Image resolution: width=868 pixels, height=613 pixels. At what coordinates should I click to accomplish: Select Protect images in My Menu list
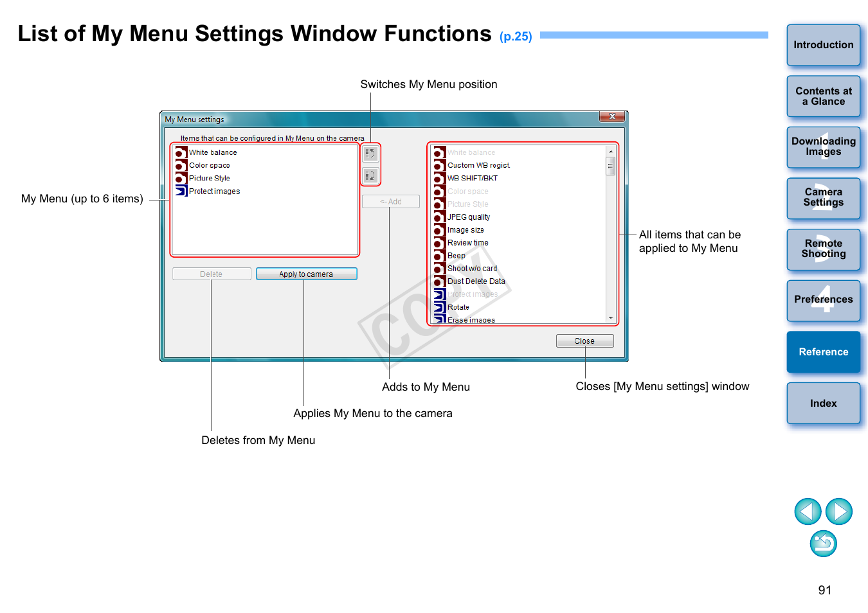click(215, 191)
